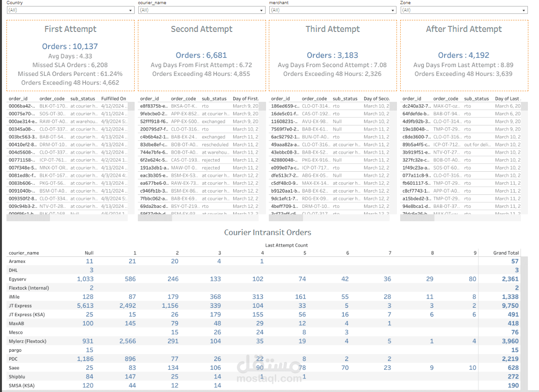Click the JT Express (KSA) row label
This screenshot has height=392, width=539.
tap(27, 315)
